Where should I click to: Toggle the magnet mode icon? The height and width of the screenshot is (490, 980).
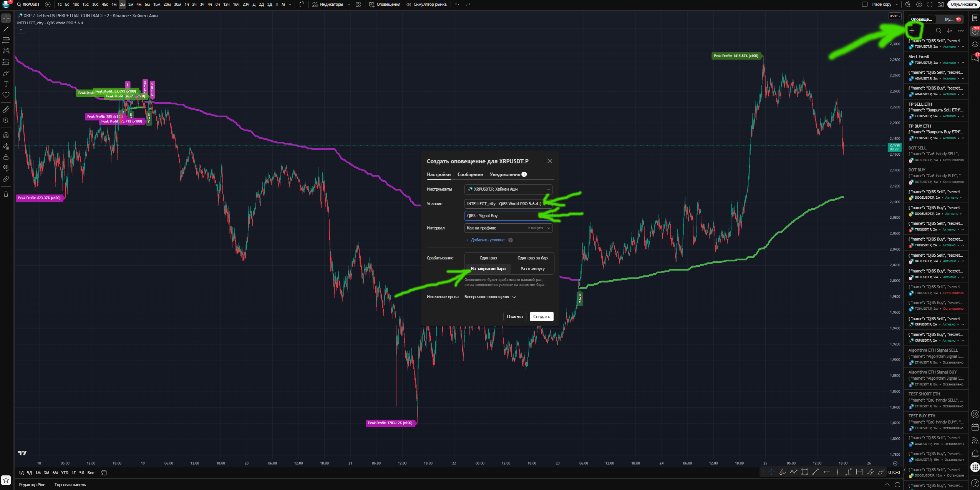coord(6,135)
